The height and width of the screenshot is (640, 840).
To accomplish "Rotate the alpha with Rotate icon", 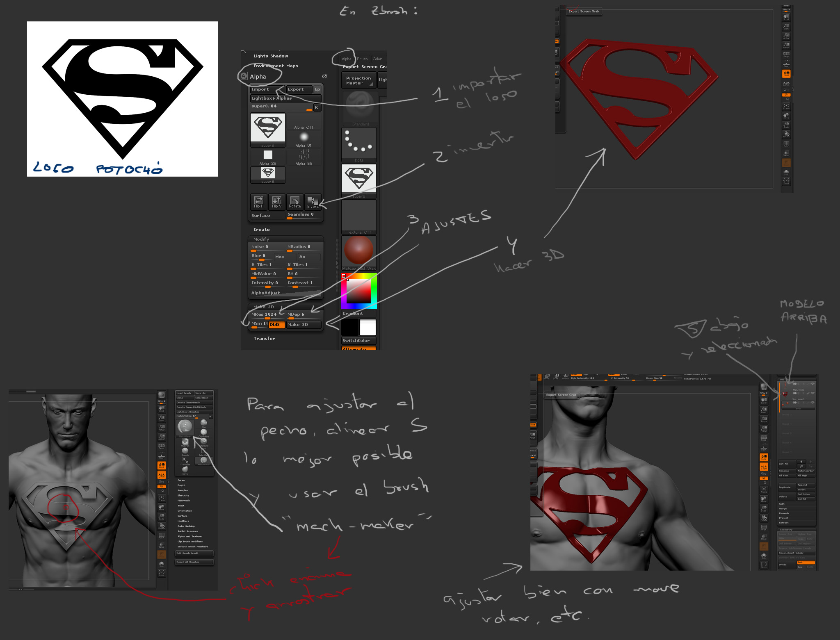I will (294, 201).
